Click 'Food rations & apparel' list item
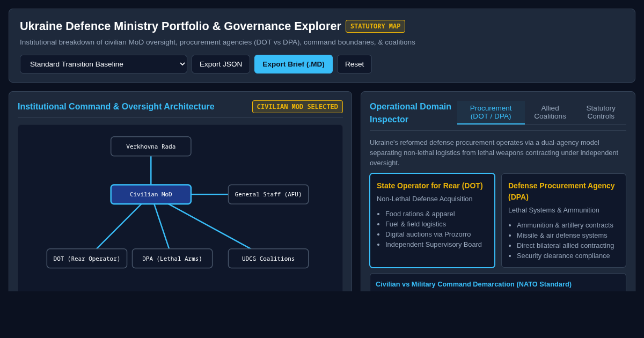 [x=420, y=214]
